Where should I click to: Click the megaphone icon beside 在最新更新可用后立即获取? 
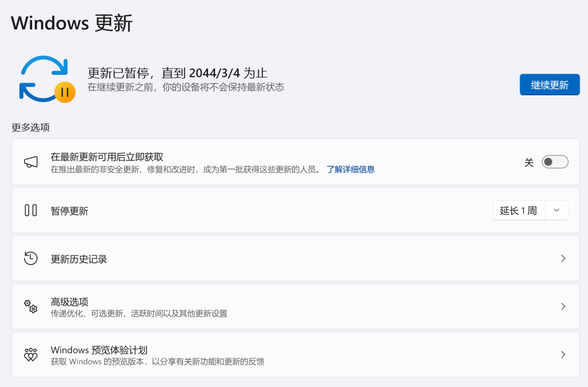click(x=31, y=162)
